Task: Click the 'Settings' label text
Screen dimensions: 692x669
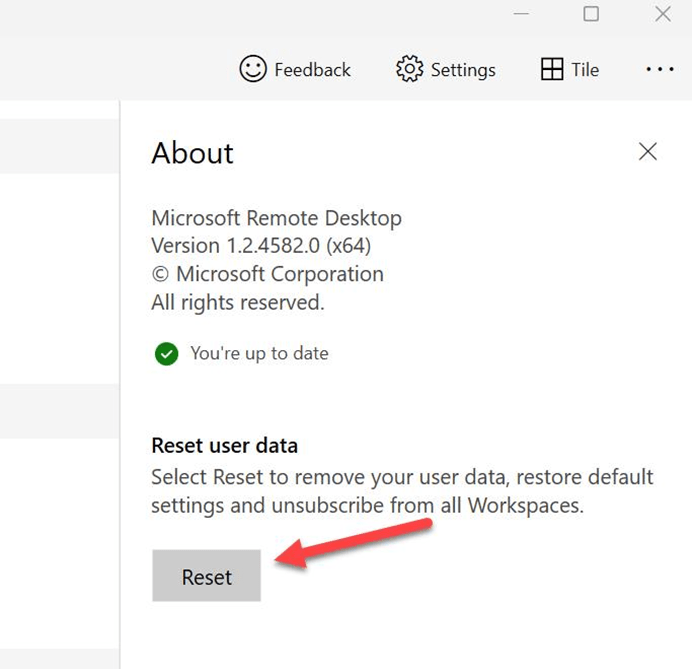Action: click(463, 70)
